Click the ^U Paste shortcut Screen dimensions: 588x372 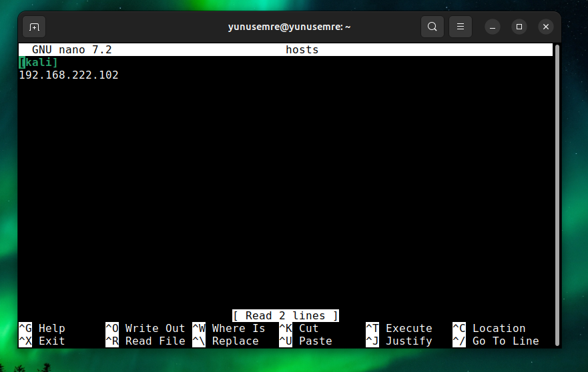pos(305,341)
